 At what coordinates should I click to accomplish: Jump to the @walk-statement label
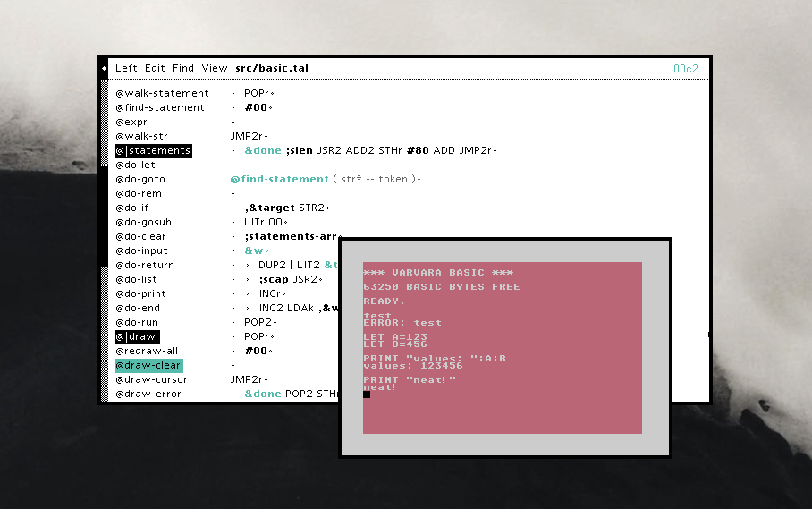point(162,93)
